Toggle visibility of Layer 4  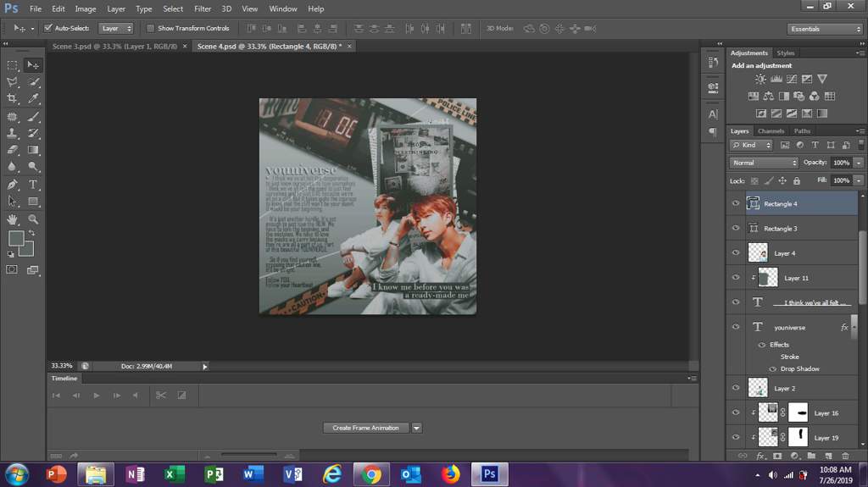736,252
